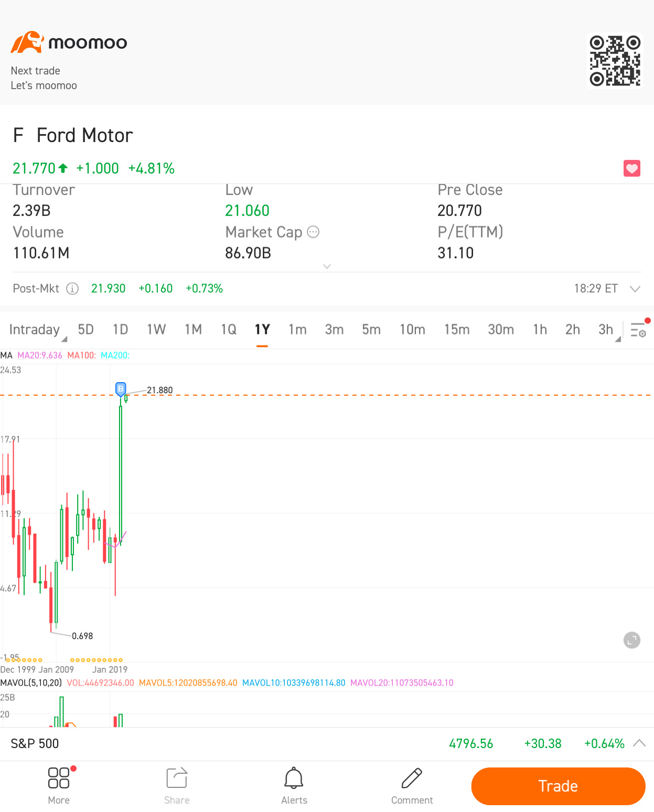This screenshot has width=654, height=812.
Task: Expand the S&P 500 index chevron
Action: pos(639,743)
